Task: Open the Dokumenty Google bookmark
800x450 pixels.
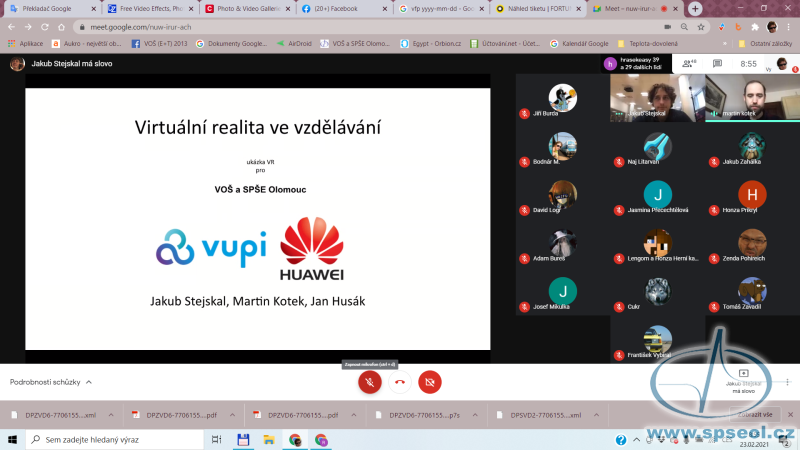Action: (x=231, y=44)
